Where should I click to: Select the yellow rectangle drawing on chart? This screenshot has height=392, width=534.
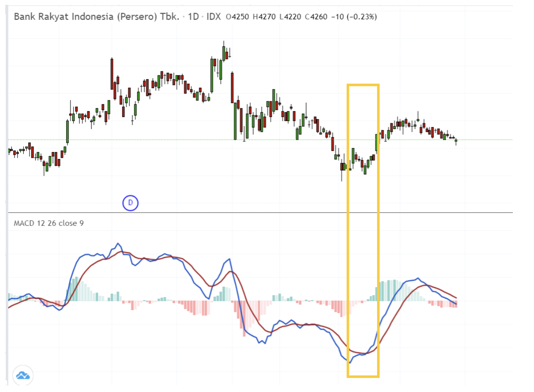363,85
